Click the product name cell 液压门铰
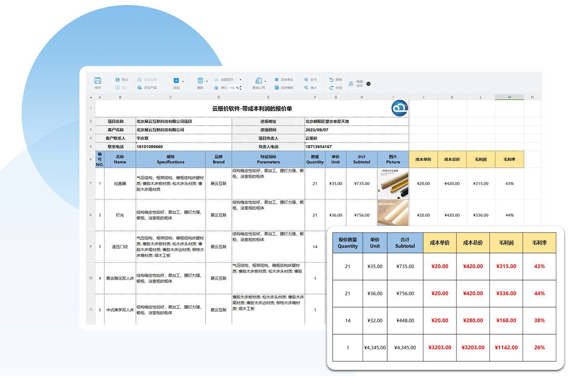This screenshot has height=376, width=588. tap(120, 247)
